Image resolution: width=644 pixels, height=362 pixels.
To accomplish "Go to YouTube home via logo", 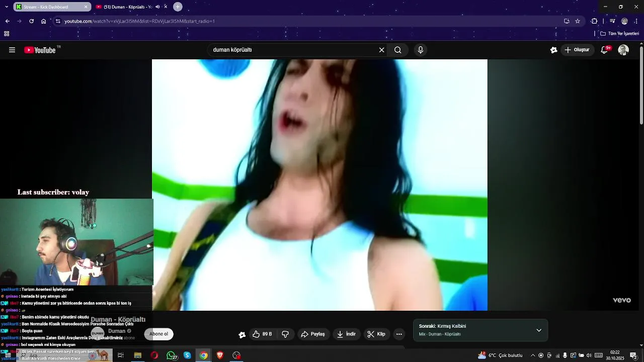I will [40, 50].
